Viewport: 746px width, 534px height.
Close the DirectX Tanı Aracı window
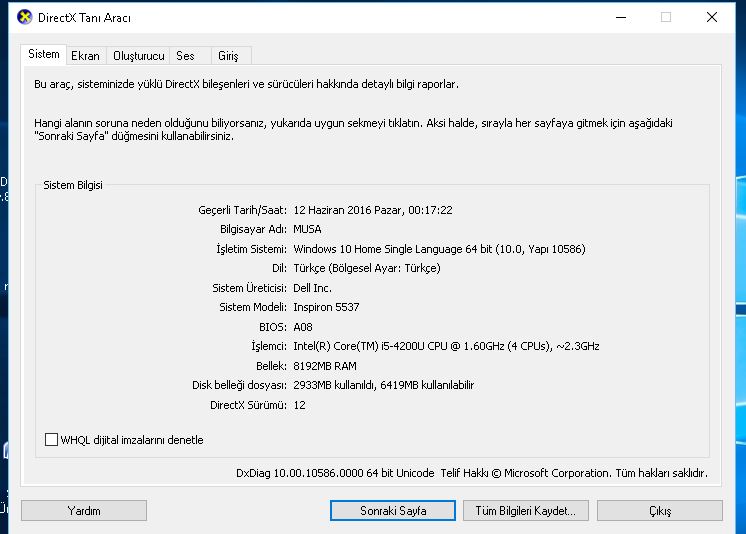coord(712,18)
